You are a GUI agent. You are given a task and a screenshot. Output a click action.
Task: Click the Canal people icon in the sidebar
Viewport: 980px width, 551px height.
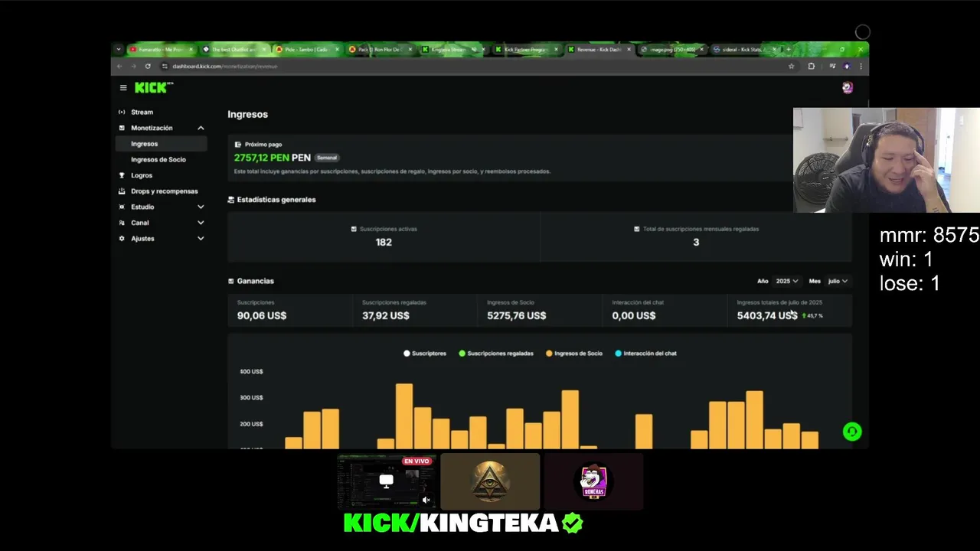122,223
